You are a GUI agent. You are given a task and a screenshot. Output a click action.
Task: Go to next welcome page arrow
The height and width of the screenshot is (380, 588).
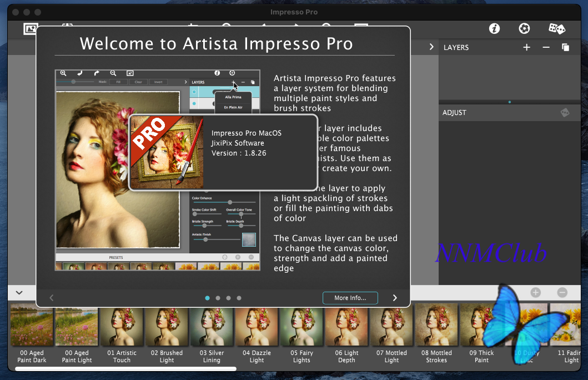tap(395, 298)
